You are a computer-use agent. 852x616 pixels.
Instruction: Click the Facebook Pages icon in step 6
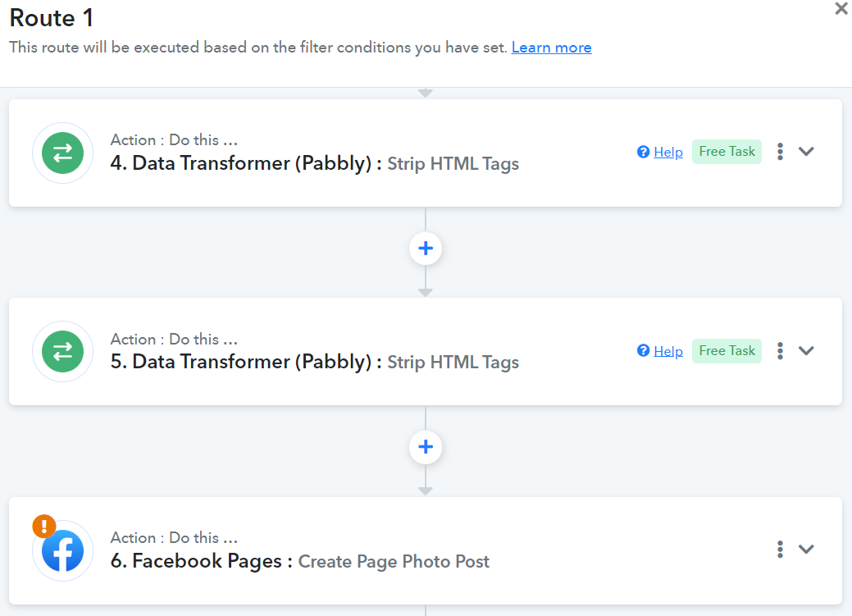click(62, 550)
